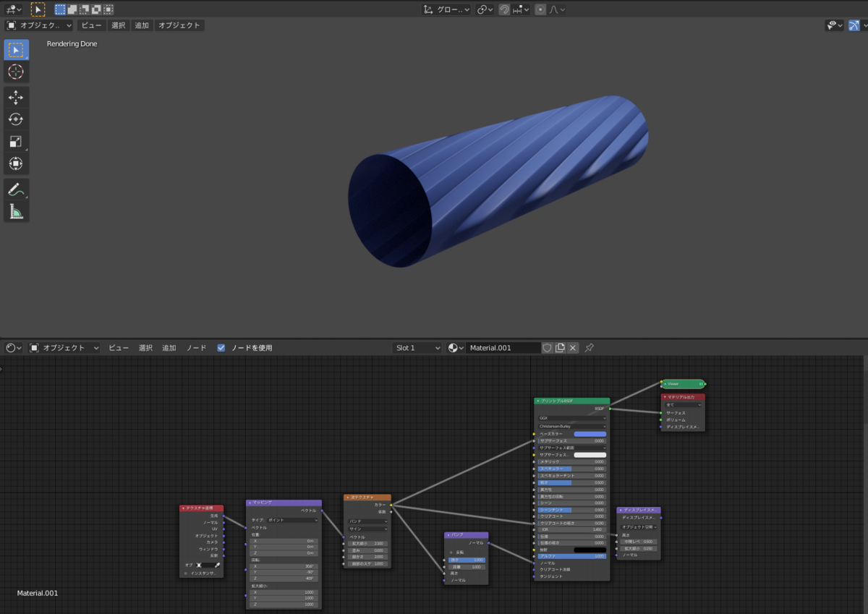This screenshot has height=614, width=868.
Task: Click the eyedropper in the テクスチャ座標 node
Action: (x=216, y=565)
